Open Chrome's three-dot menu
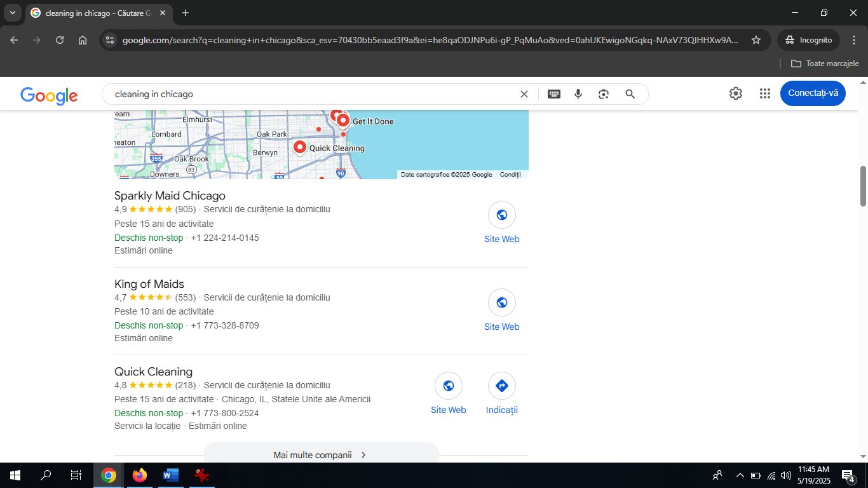Viewport: 868px width, 488px height. pyautogui.click(x=855, y=39)
